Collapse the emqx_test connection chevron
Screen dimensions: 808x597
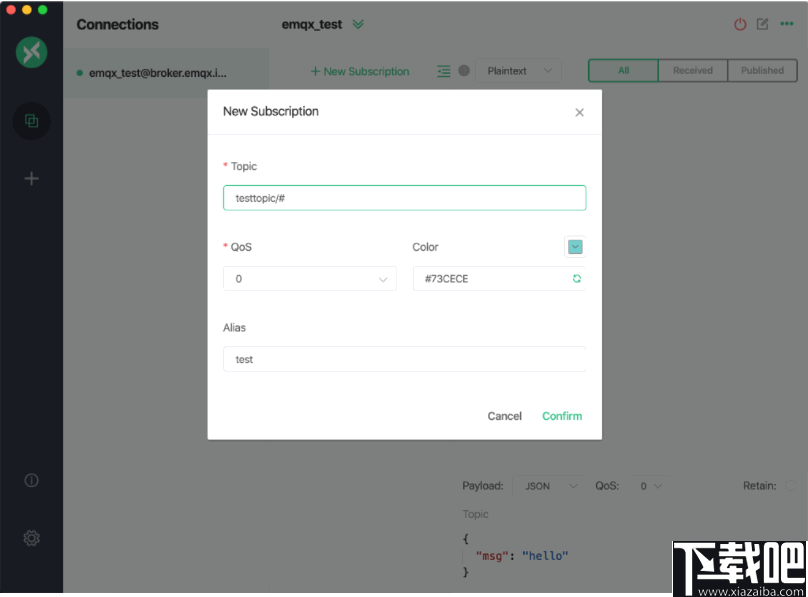pyautogui.click(x=357, y=24)
